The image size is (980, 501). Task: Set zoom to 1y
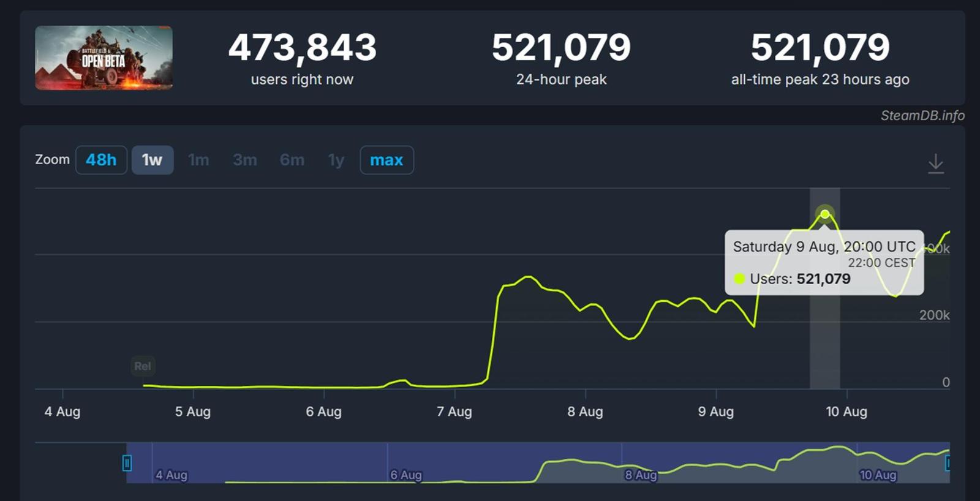coord(336,160)
